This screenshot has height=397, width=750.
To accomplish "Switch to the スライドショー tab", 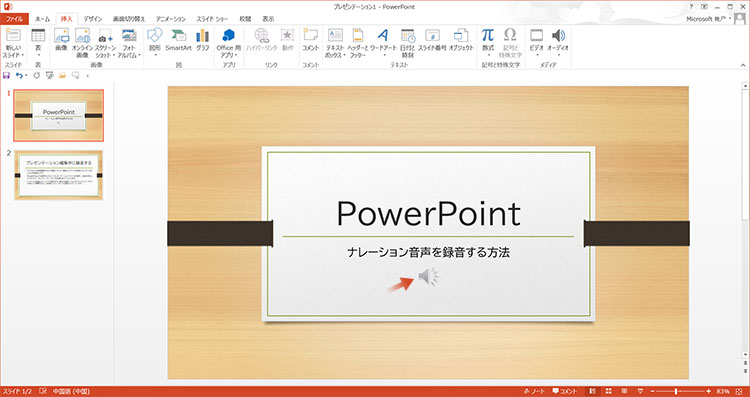I will coord(212,19).
